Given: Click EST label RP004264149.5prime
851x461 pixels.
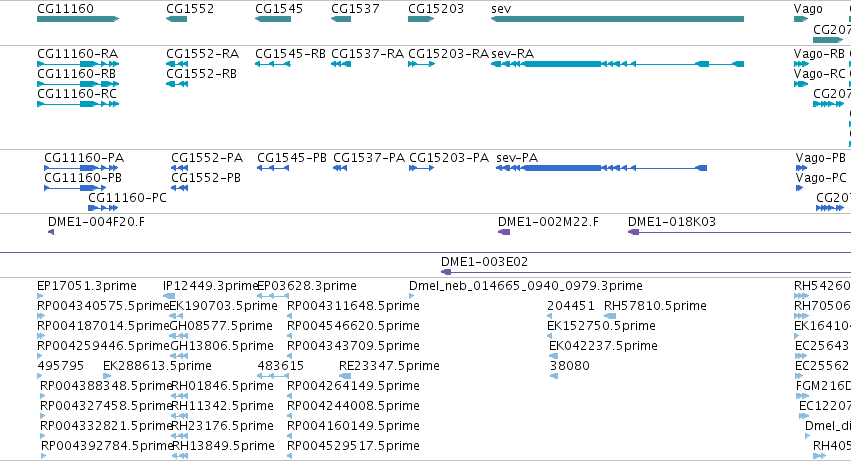Looking at the screenshot, I should click(x=353, y=387).
